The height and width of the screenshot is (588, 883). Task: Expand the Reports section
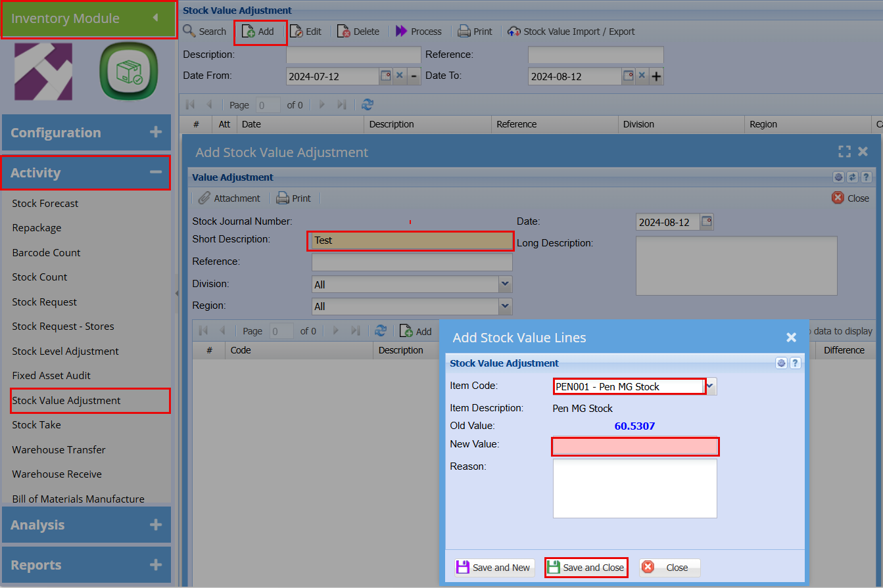[x=155, y=565]
